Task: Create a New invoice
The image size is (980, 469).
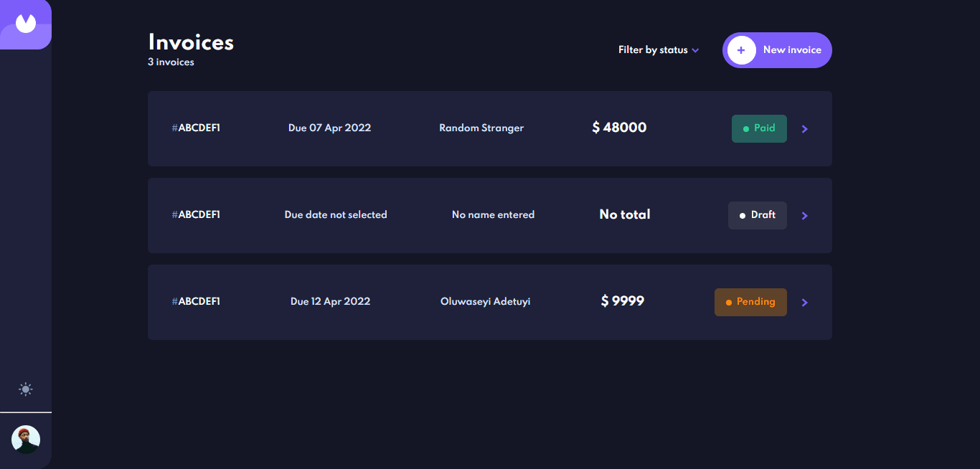Action: (x=777, y=50)
